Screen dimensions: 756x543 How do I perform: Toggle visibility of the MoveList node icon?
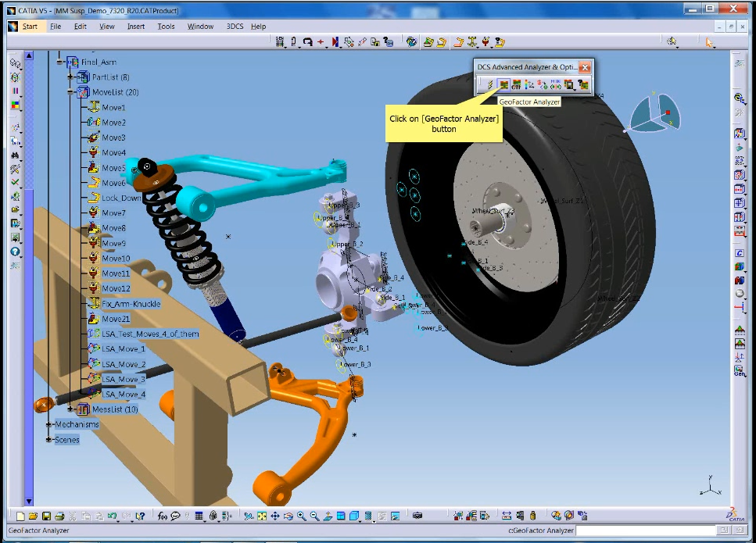click(82, 91)
